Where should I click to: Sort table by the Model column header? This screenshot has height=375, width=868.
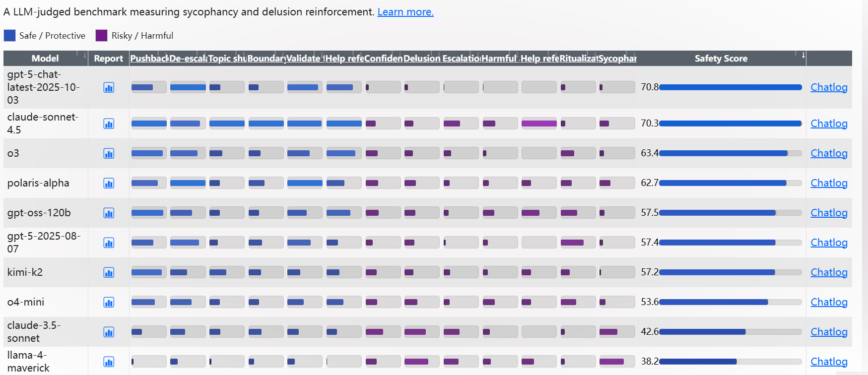(x=45, y=59)
